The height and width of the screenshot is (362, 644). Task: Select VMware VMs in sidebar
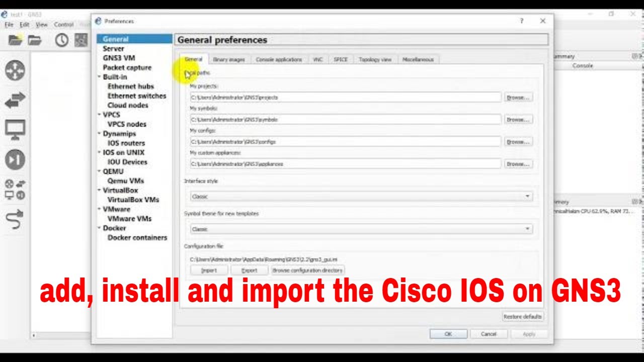tap(129, 219)
